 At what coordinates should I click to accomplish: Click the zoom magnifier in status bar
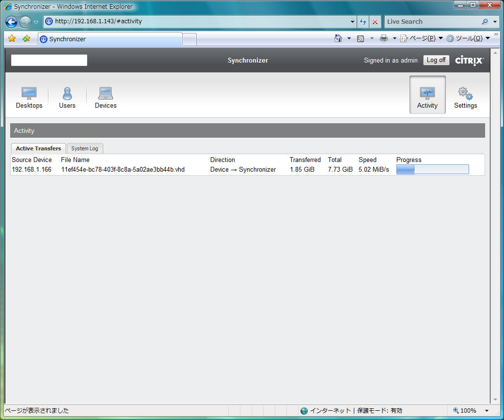456,410
